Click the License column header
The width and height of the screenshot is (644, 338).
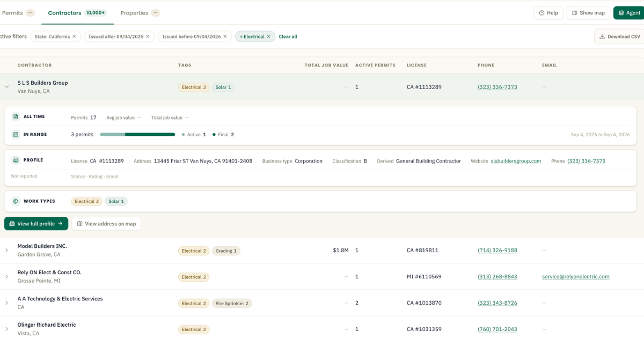[416, 65]
